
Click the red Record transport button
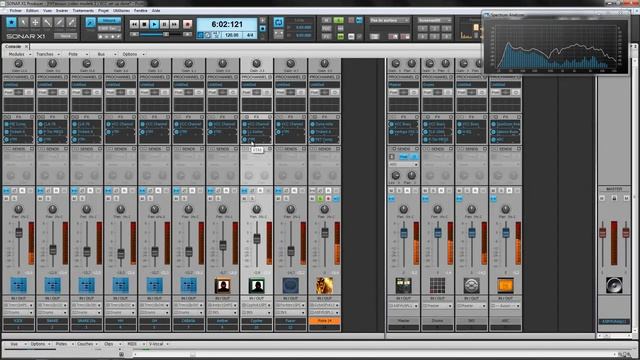187,24
